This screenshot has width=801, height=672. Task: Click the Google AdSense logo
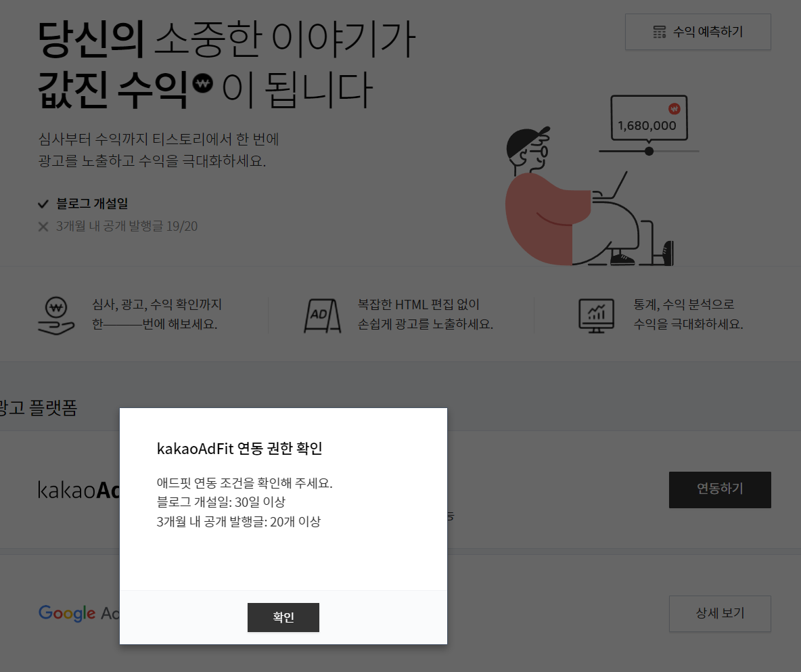pos(78,613)
